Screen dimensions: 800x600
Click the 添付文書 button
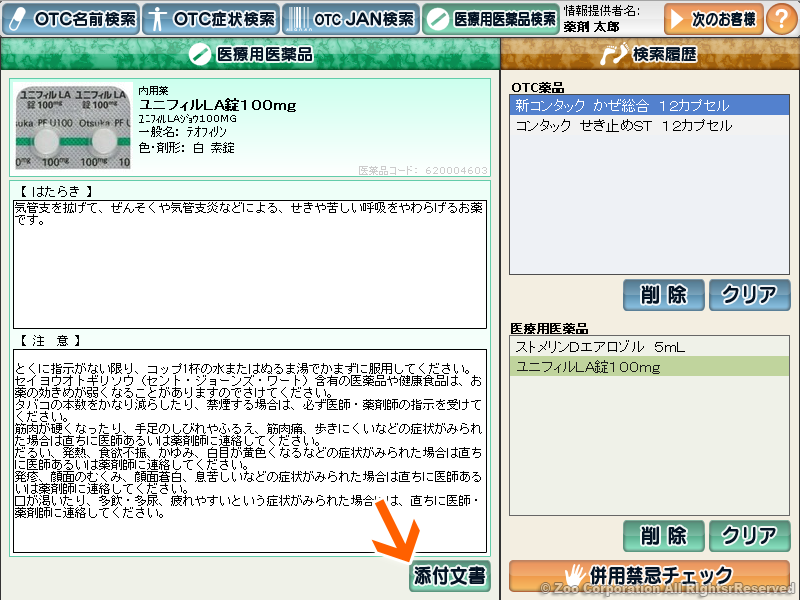[449, 576]
